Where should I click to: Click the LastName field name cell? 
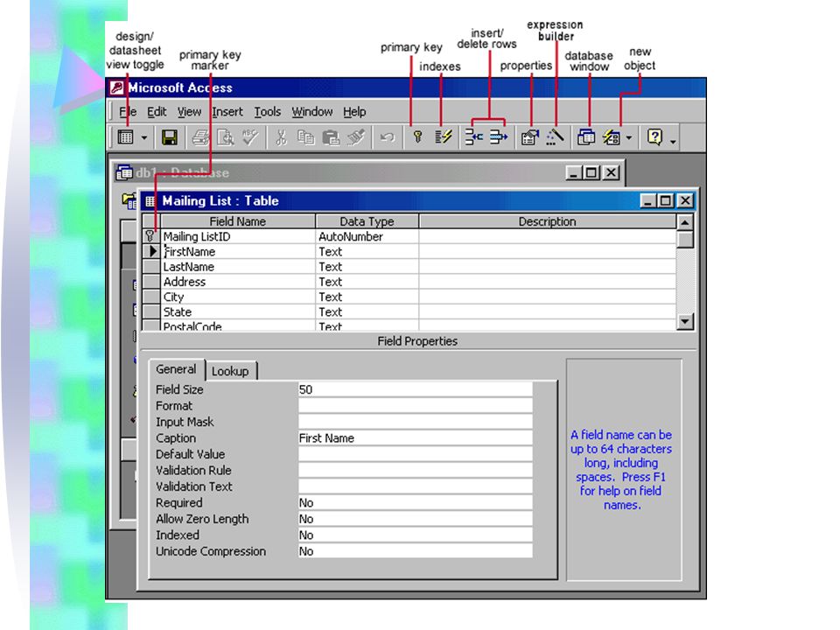click(238, 267)
